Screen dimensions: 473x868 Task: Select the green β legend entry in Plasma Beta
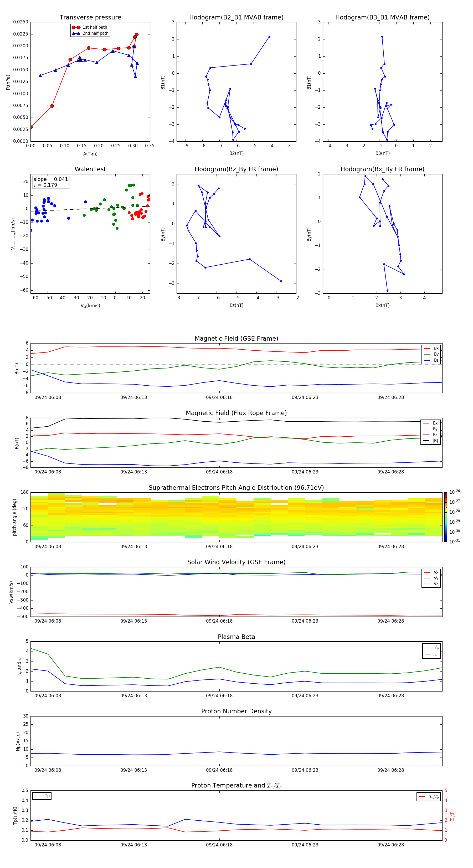(431, 654)
